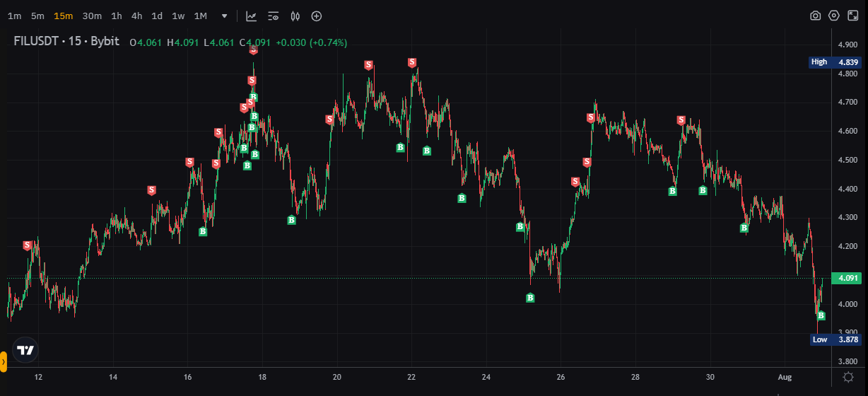Switch to the 30m timeframe
Viewport: 868px width, 396px height.
tap(92, 16)
